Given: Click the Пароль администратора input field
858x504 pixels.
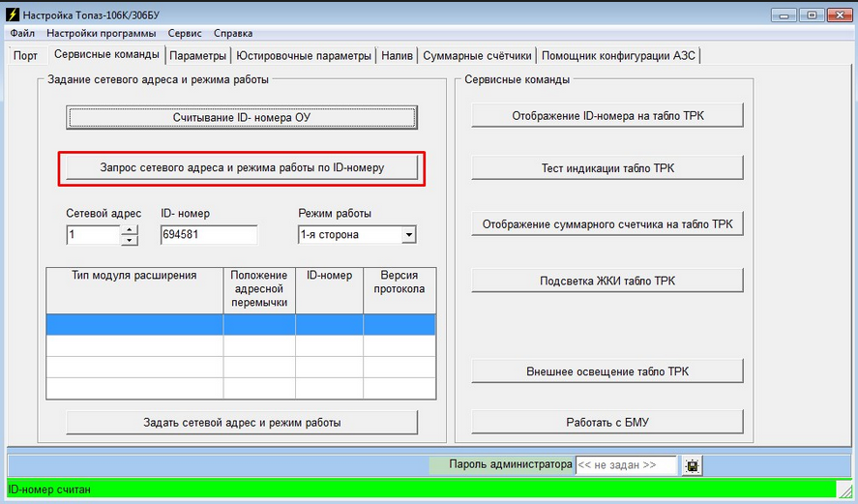Looking at the screenshot, I should [x=626, y=465].
